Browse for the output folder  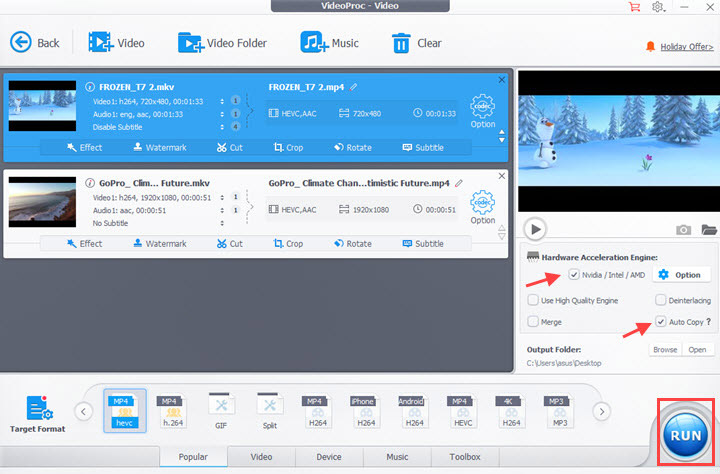(665, 350)
